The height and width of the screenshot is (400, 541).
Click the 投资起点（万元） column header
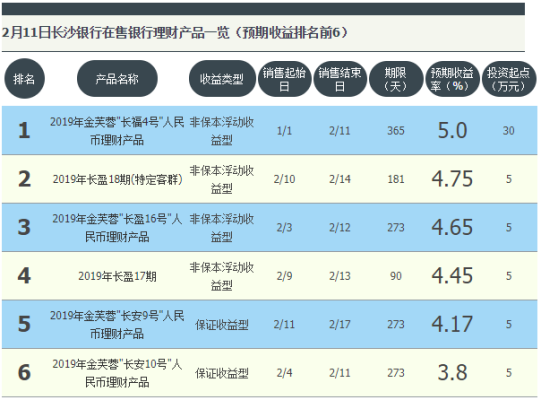click(x=509, y=79)
